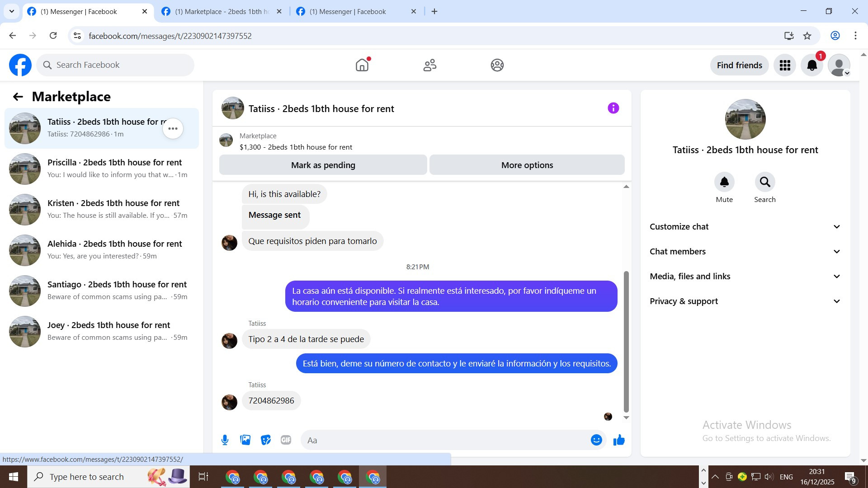This screenshot has width=868, height=488.
Task: Expand the Chat members section
Action: point(745,252)
